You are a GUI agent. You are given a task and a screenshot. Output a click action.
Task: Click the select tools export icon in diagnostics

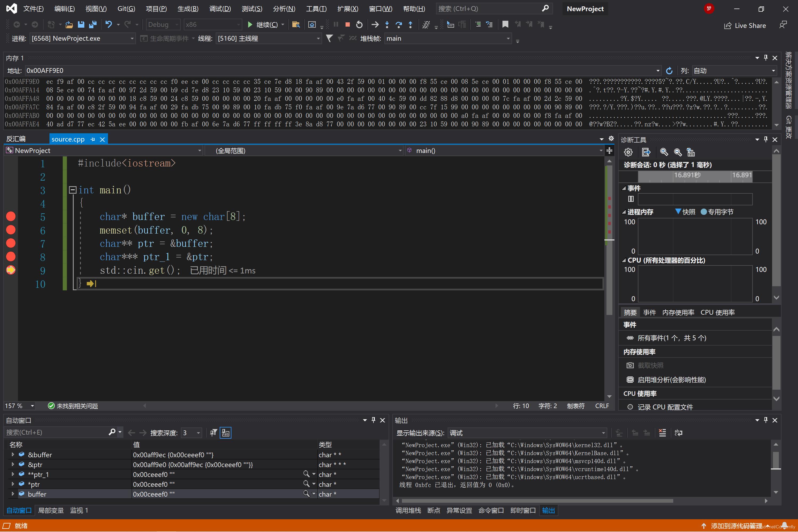coord(646,152)
